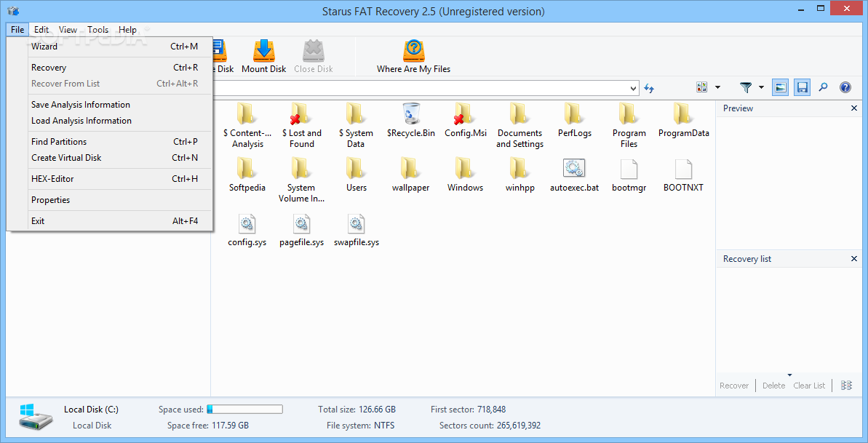Image resolution: width=868 pixels, height=443 pixels.
Task: Click Recover in Recovery list panel
Action: (734, 386)
